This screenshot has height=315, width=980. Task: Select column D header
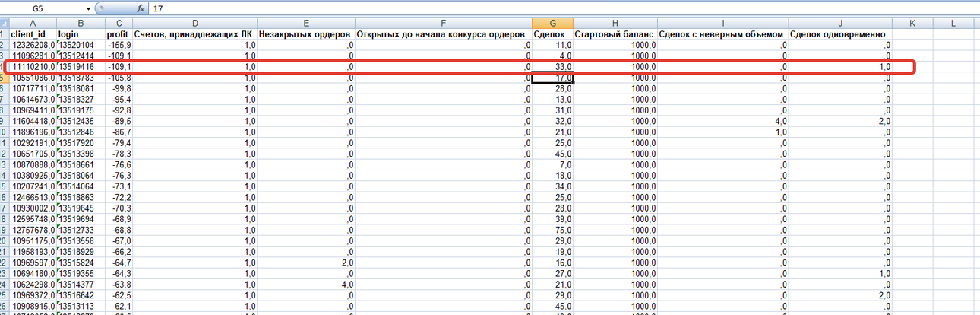(194, 24)
